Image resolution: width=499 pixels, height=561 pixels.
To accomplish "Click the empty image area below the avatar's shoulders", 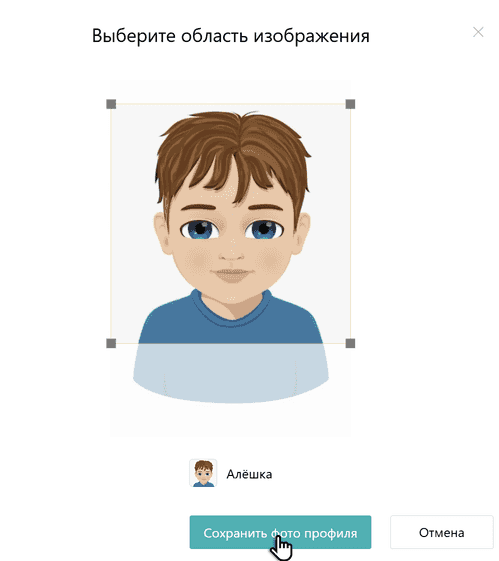I will coord(231,419).
